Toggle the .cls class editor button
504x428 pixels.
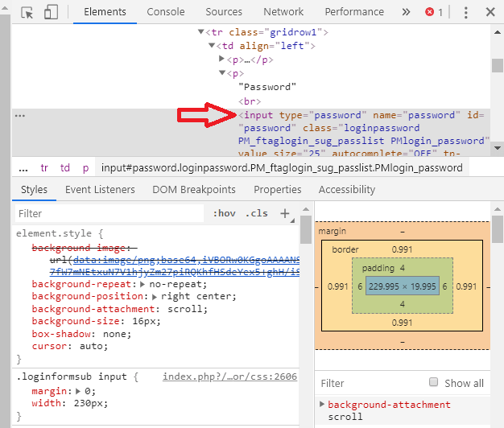pyautogui.click(x=257, y=213)
